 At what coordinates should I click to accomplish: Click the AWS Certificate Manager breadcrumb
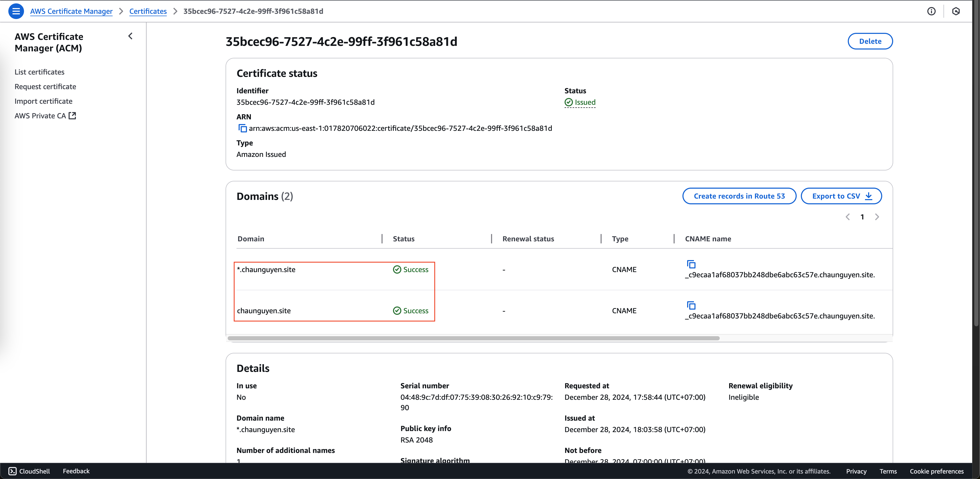point(71,11)
